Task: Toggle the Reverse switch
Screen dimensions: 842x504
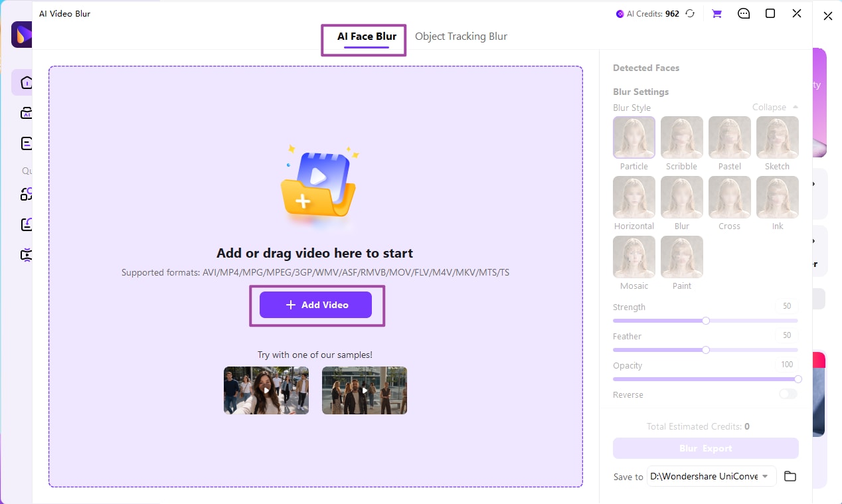Action: [x=788, y=394]
